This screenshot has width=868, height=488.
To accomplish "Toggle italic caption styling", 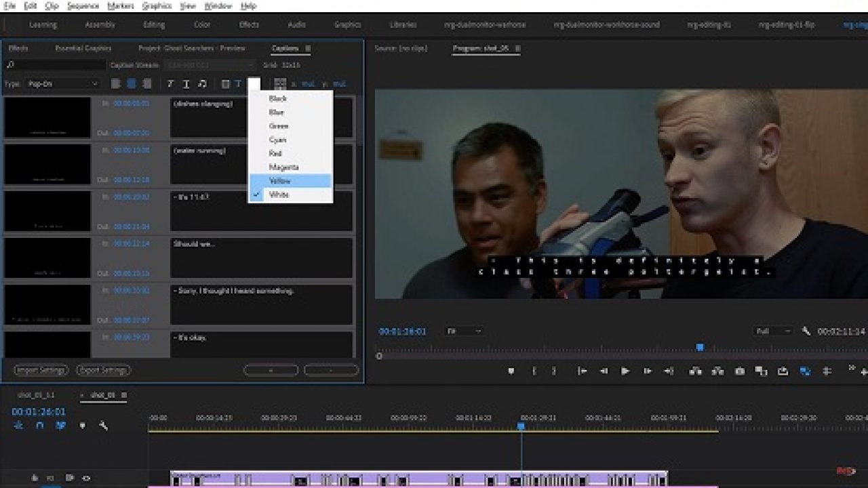I will pos(171,84).
